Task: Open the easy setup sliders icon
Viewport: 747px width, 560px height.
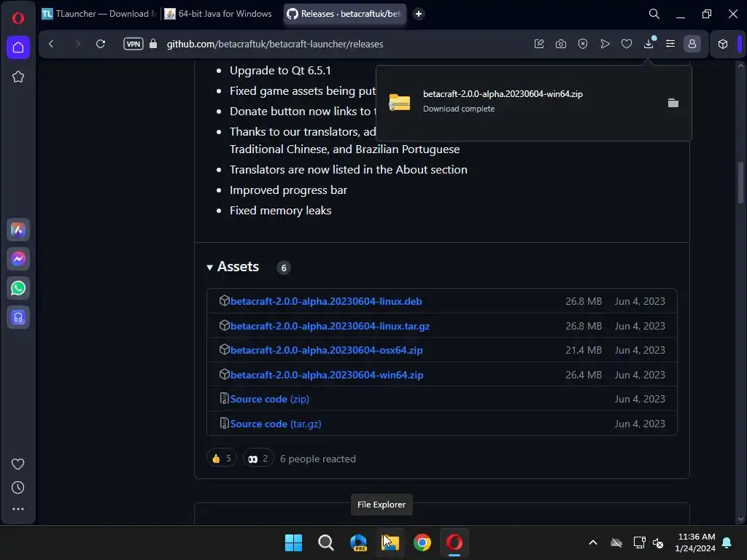Action: 670,44
